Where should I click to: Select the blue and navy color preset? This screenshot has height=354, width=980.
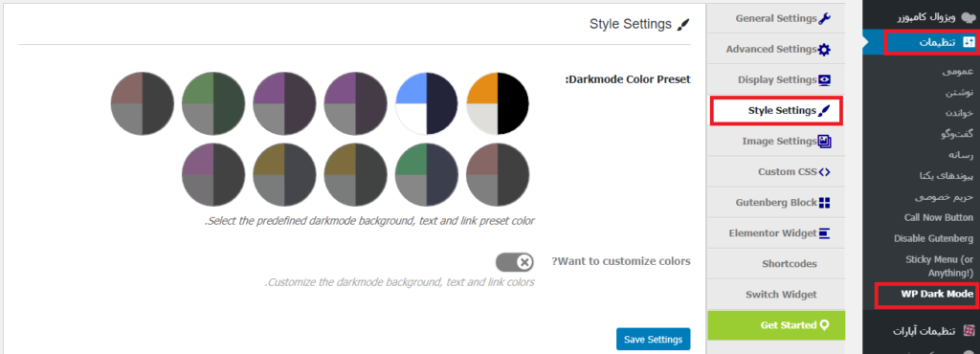click(x=426, y=103)
